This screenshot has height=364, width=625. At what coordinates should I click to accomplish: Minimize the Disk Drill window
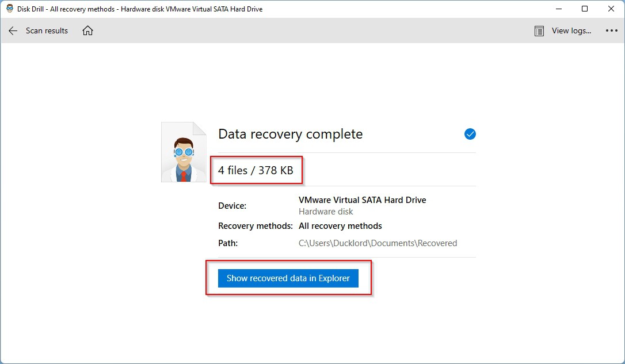pyautogui.click(x=558, y=9)
